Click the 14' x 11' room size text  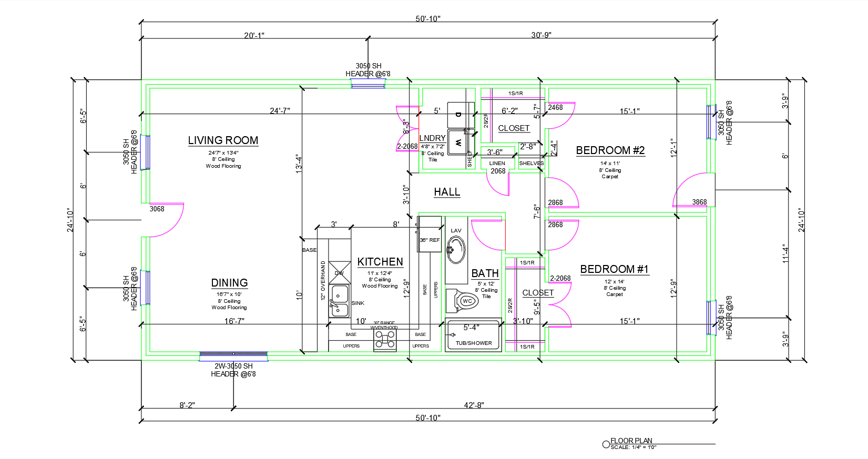click(610, 164)
